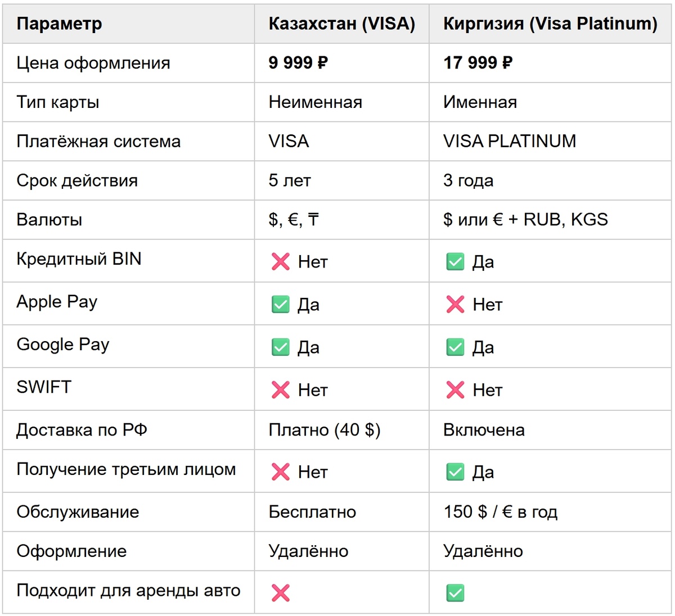Click the 9 999 ₽ price cell
This screenshot has height=616, width=675.
(x=298, y=63)
